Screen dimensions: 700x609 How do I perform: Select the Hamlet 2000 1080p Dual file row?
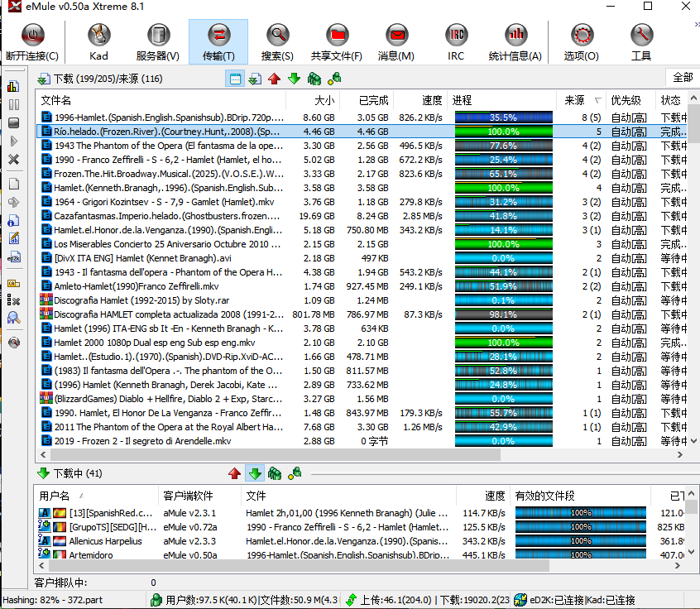[x=362, y=343]
